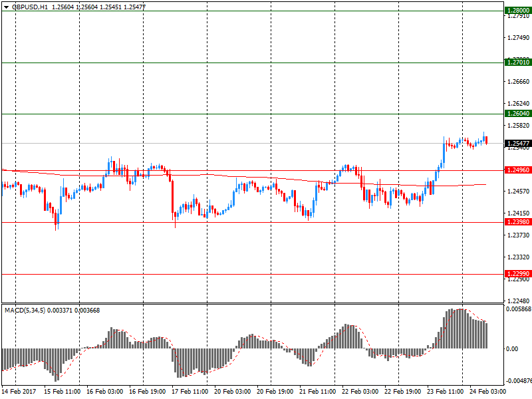Select the 22 Feb 19:00 time label
This screenshot has height=399, width=532.
pyautogui.click(x=403, y=392)
